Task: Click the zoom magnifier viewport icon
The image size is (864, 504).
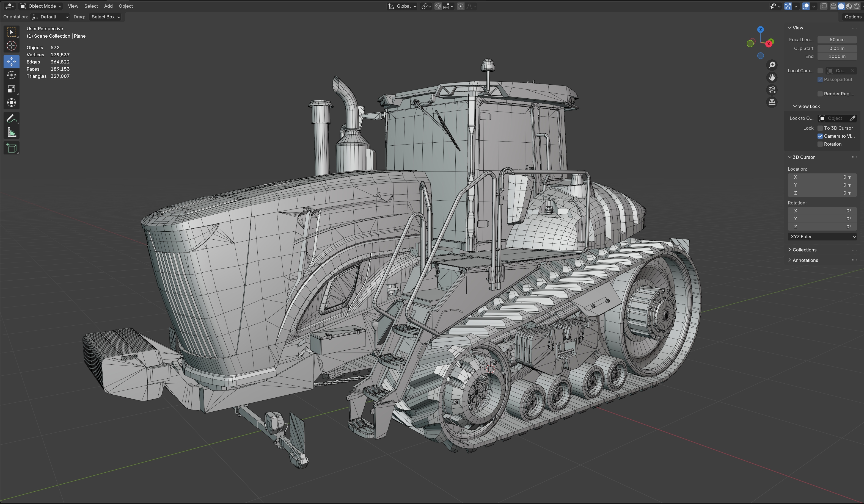Action: tap(772, 65)
